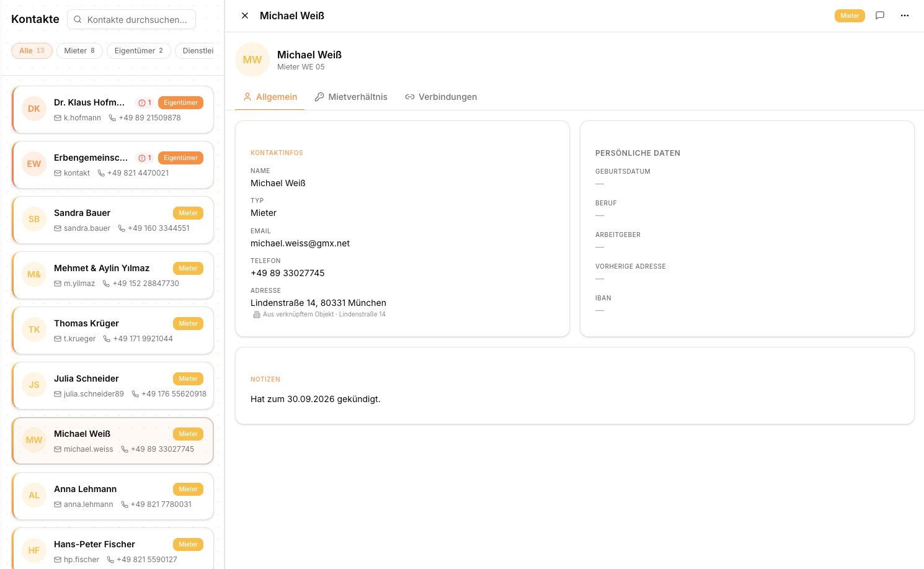
Task: Click warning badge on Dr. Klaus Hofm... card
Action: [144, 103]
